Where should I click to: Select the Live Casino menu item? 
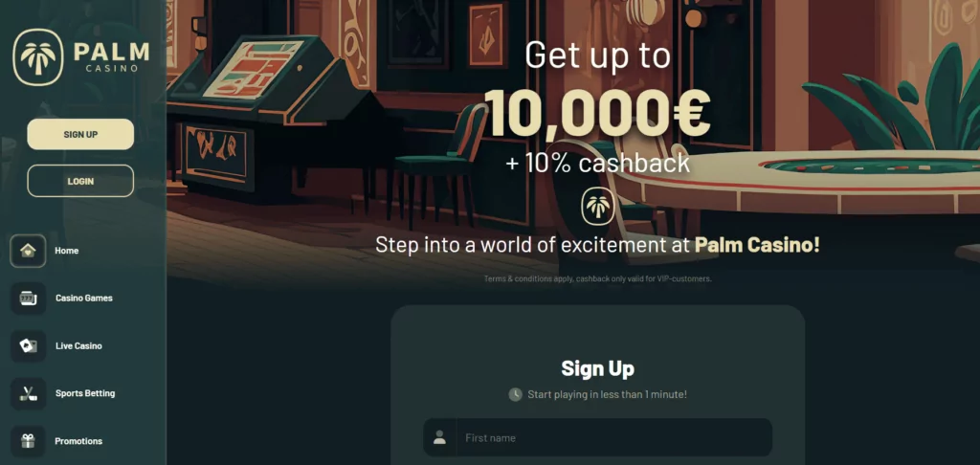[x=78, y=345]
